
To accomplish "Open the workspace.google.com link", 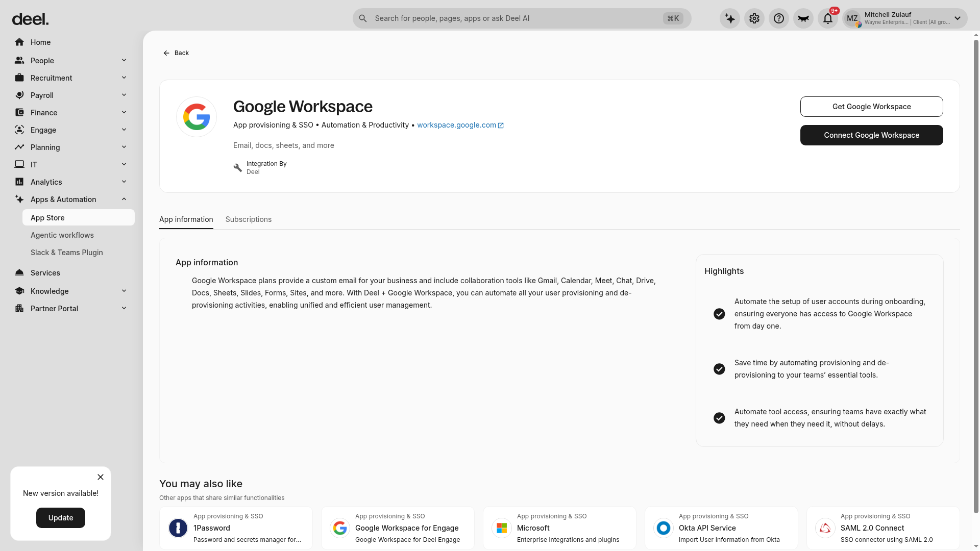I will [460, 125].
